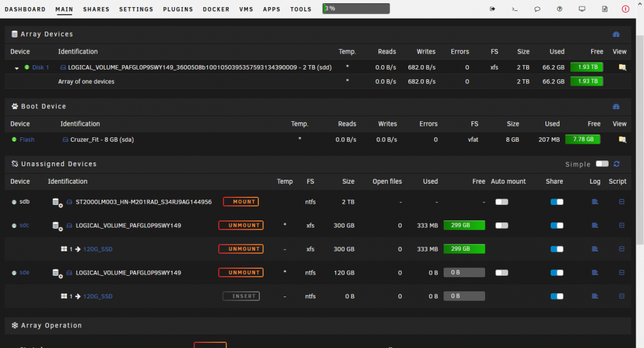
Task: Open the Docker menu
Action: (x=216, y=9)
